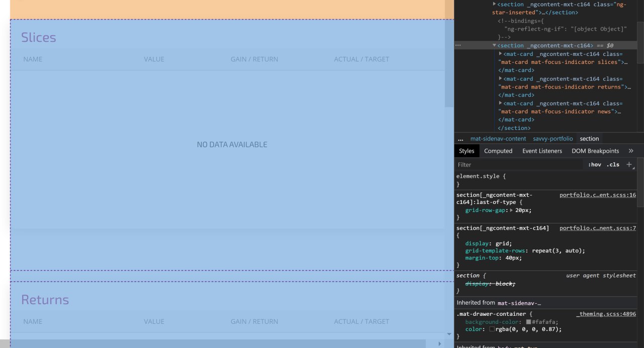Click the NAME column header in Returns
Image resolution: width=644 pixels, height=348 pixels.
point(33,321)
